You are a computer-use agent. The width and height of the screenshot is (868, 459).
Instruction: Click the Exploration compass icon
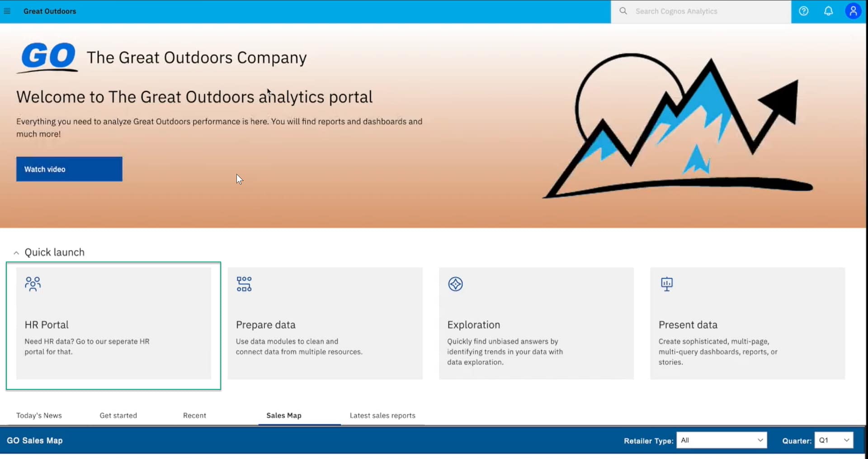coord(455,284)
